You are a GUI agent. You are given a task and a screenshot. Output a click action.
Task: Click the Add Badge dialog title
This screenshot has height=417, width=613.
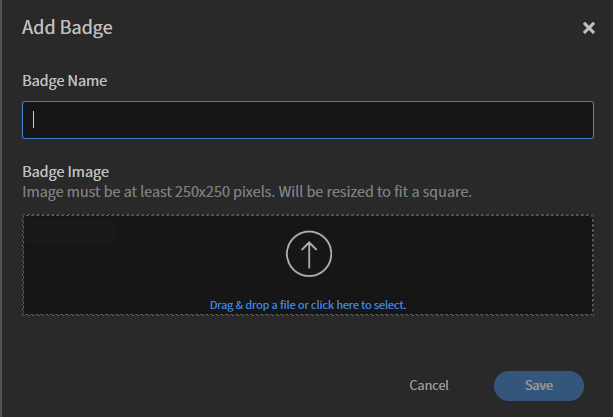[x=67, y=27]
